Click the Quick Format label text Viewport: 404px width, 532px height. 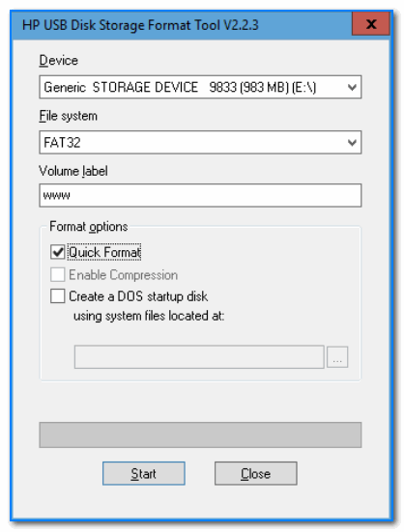[104, 252]
